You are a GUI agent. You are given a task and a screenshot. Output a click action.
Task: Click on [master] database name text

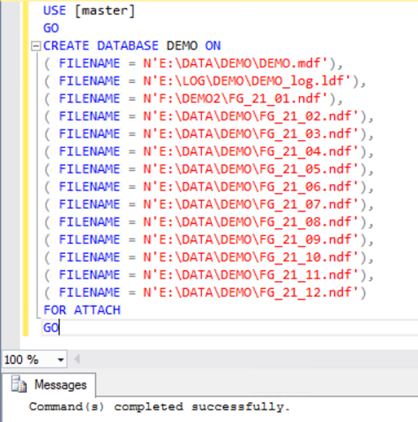click(105, 11)
